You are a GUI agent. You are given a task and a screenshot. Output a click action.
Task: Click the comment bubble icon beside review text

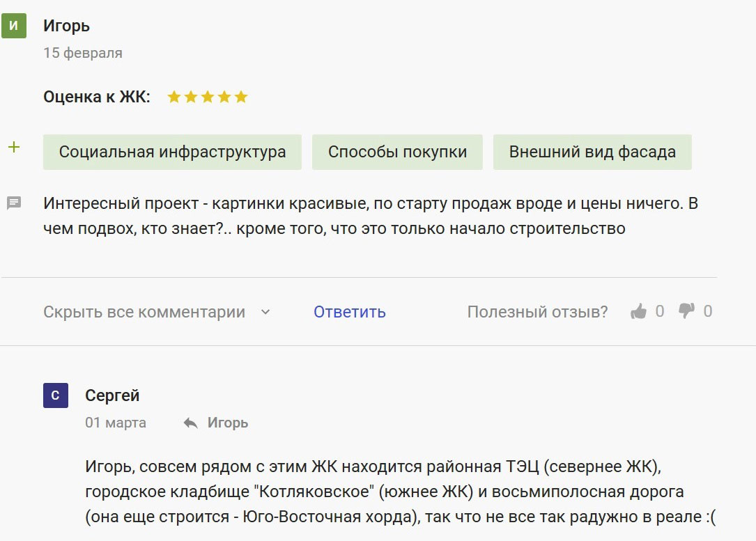coord(14,203)
